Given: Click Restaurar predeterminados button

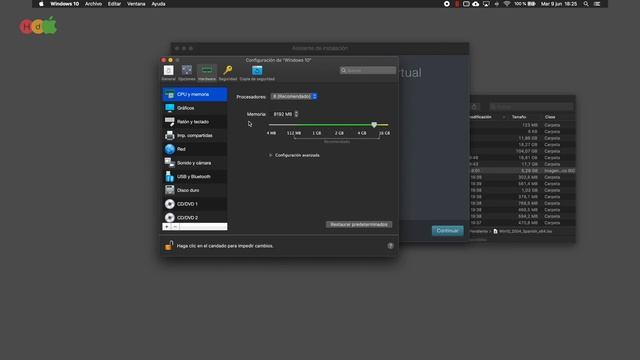Looking at the screenshot, I should (359, 224).
